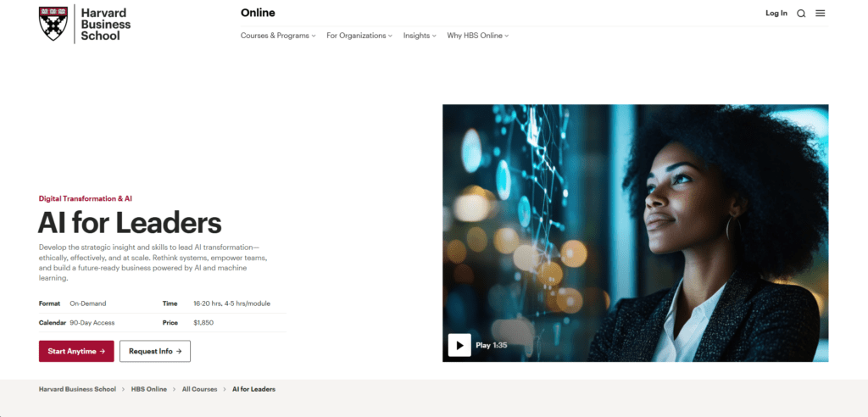This screenshot has height=417, width=868.
Task: Open the Digital Transformation & AI category link
Action: 86,198
